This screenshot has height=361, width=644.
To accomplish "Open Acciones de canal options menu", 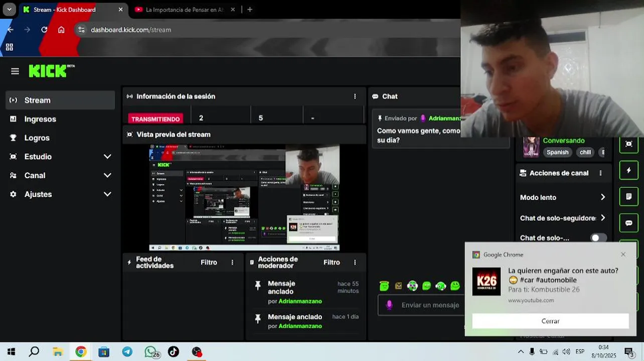I will [600, 173].
